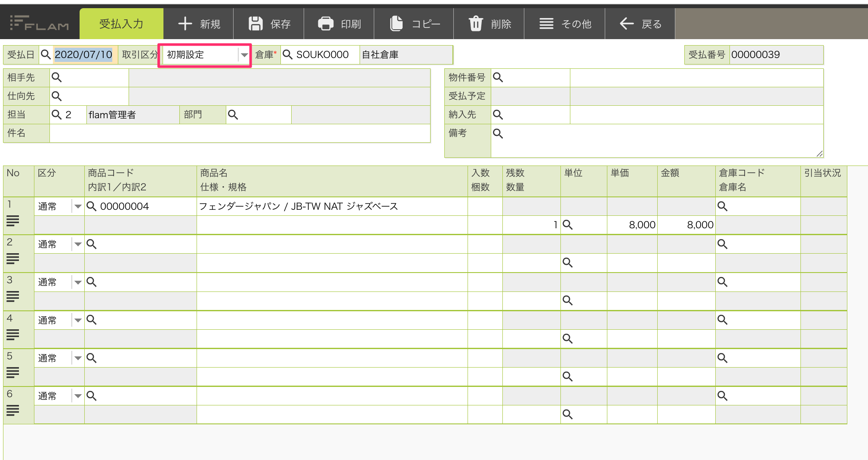Open 区分 dropdown in row 2

click(x=78, y=244)
